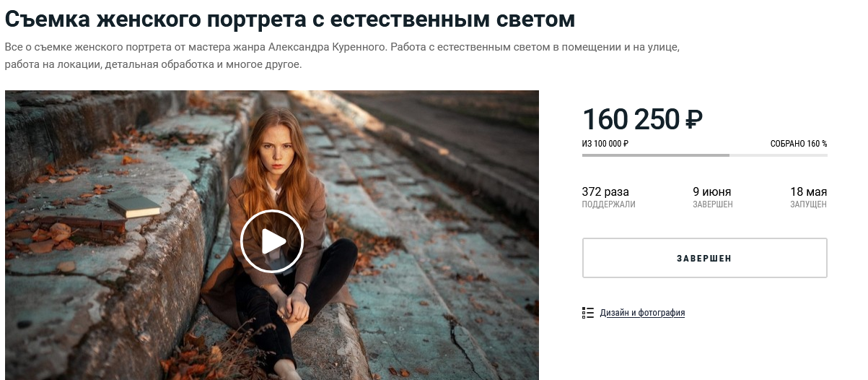Click the book lying on the steps
Screen dimensions: 868x380
pos(134,205)
